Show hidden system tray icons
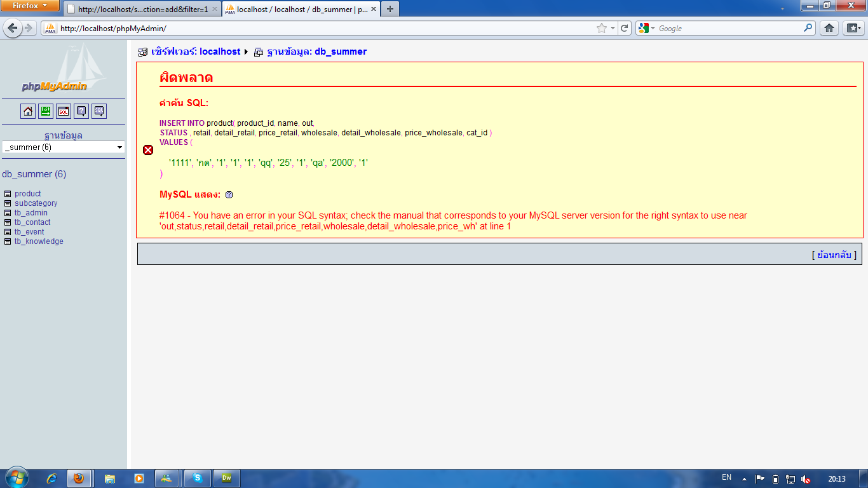Screen dimensions: 868x488 click(744, 479)
